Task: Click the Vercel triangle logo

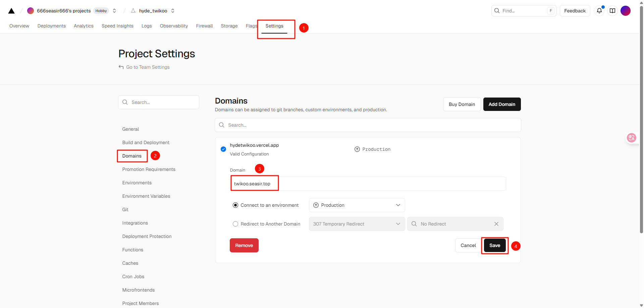Action: pos(11,11)
